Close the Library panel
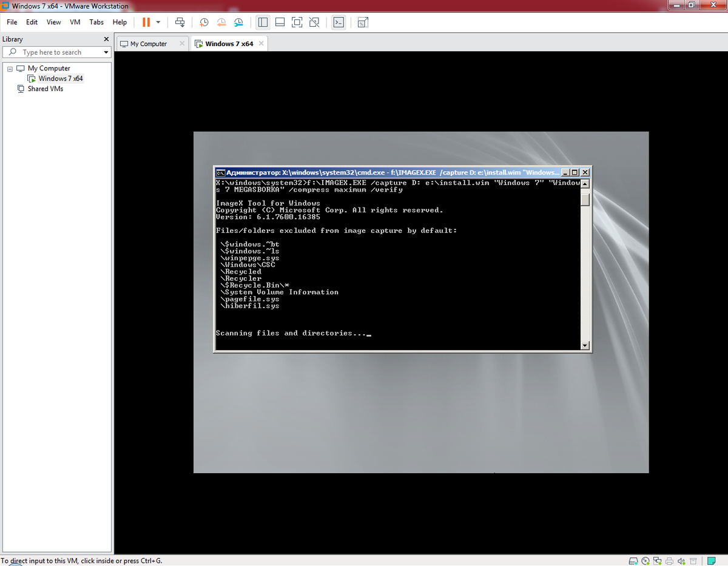The height and width of the screenshot is (566, 728). [x=106, y=39]
